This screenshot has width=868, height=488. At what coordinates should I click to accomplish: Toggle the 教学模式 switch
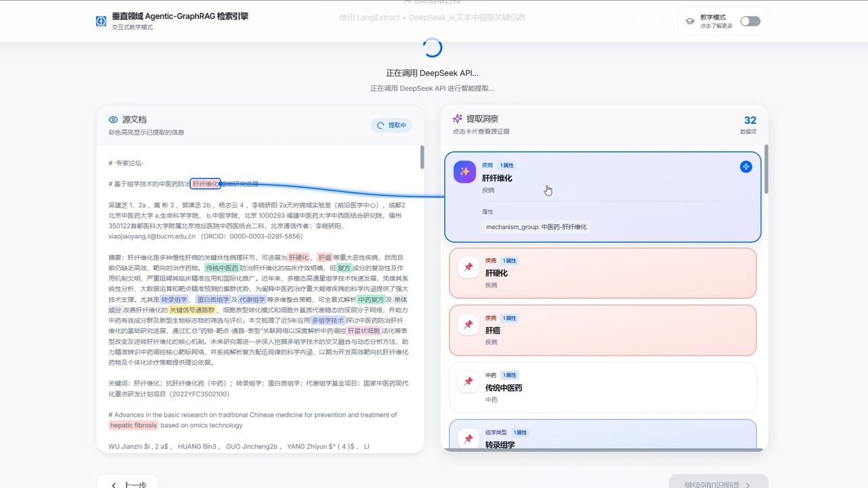[x=750, y=21]
